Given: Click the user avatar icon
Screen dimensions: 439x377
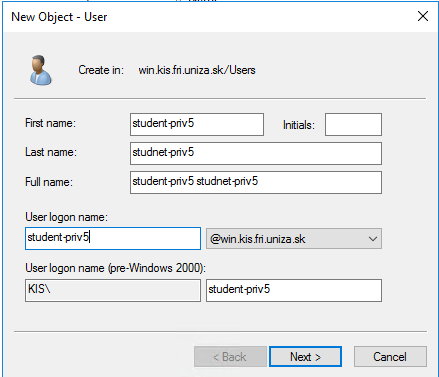Looking at the screenshot, I should [x=40, y=70].
